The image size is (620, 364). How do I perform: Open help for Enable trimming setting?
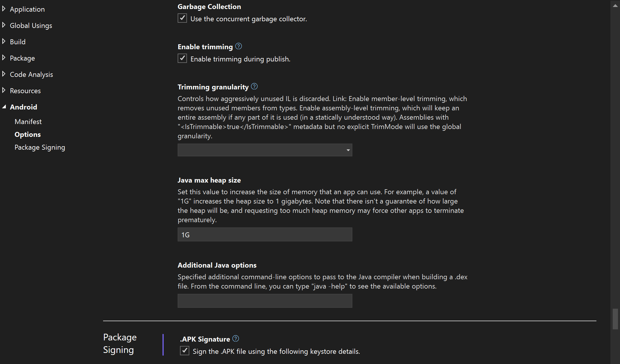[x=238, y=46]
